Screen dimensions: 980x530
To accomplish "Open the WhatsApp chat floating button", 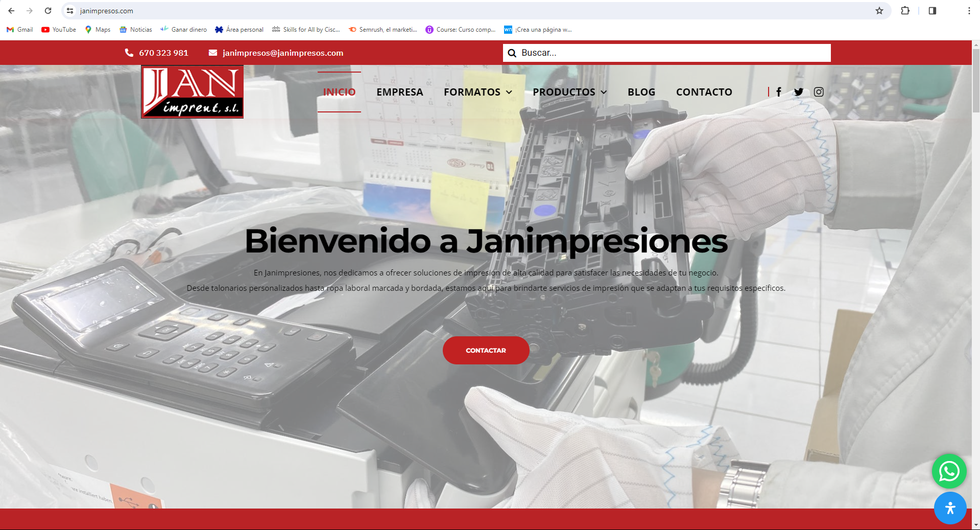I will click(x=949, y=471).
